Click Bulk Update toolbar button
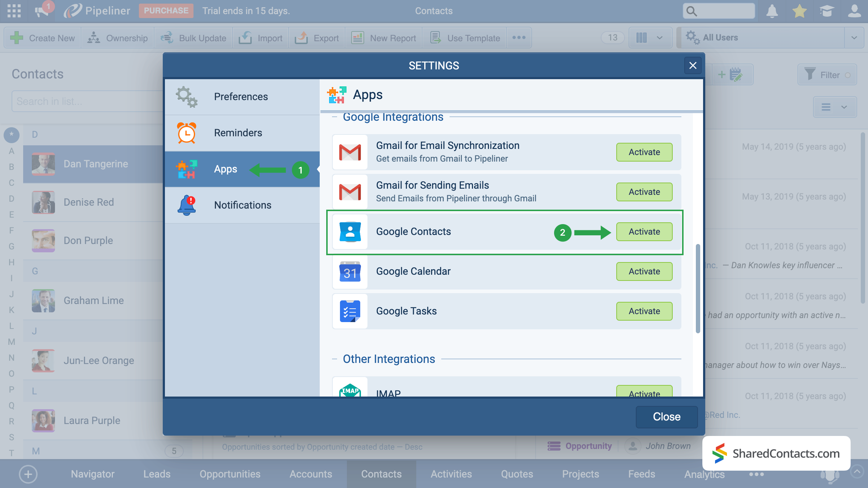The image size is (868, 488). (x=193, y=38)
